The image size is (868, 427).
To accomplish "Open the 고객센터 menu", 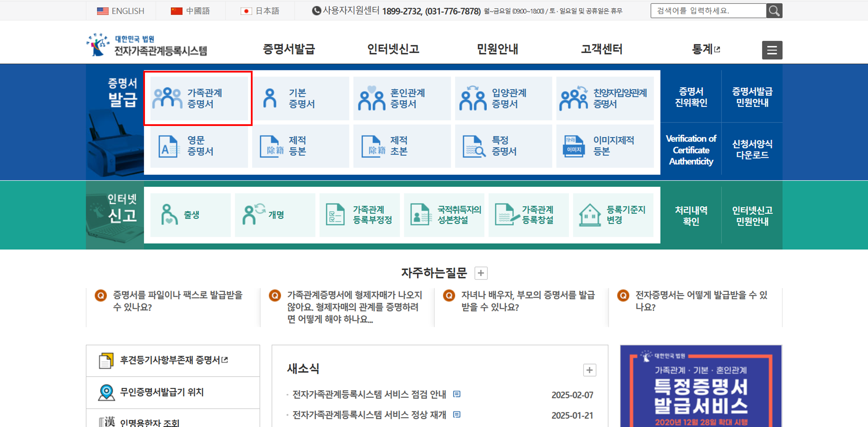I will click(601, 49).
